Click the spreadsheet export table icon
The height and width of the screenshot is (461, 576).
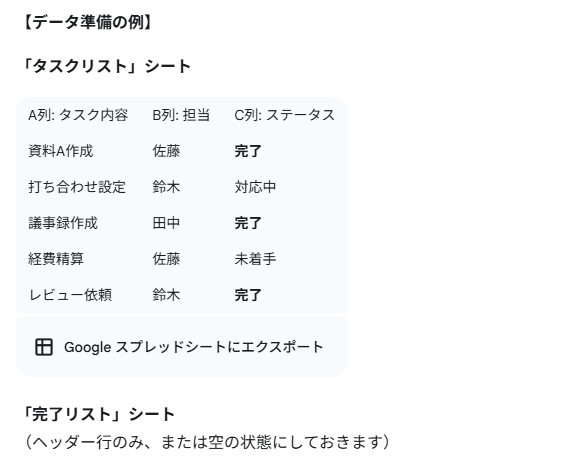44,347
